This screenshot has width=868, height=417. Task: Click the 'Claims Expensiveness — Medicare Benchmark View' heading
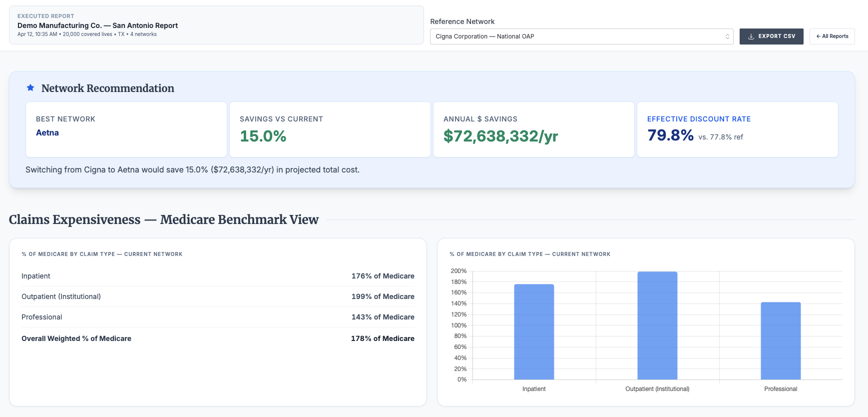(164, 219)
